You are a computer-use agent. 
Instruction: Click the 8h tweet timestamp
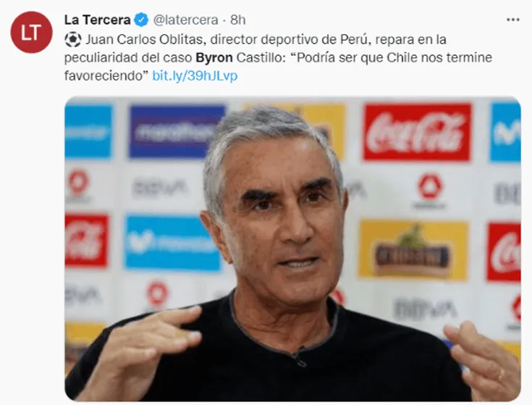coord(238,20)
